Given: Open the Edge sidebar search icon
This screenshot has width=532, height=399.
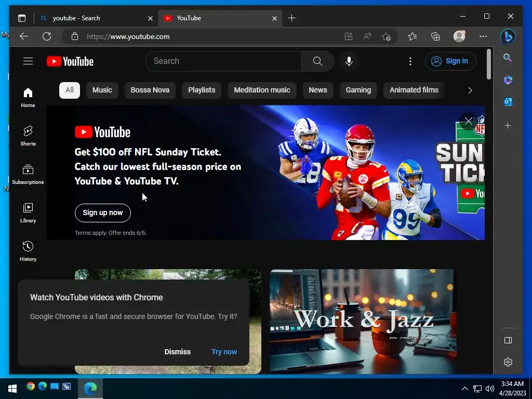Looking at the screenshot, I should click(x=508, y=58).
